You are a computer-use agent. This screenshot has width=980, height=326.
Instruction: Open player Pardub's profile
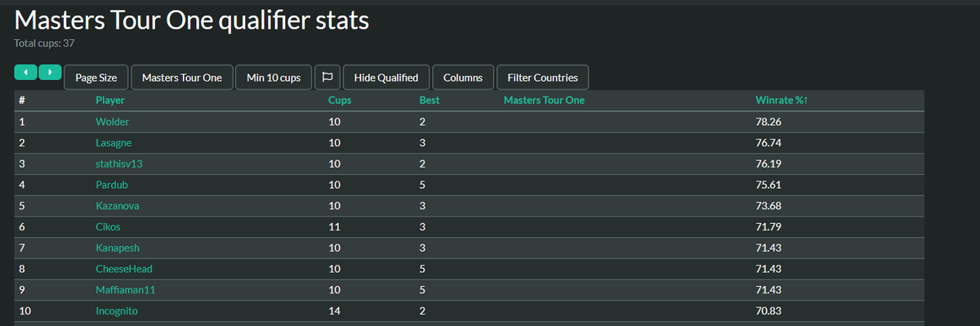pos(112,185)
